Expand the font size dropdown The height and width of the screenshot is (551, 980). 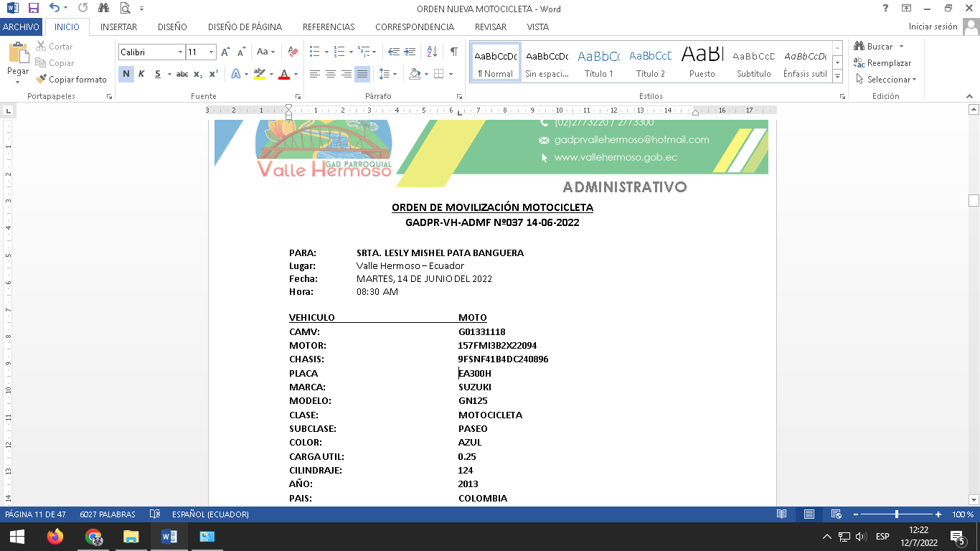tap(211, 52)
